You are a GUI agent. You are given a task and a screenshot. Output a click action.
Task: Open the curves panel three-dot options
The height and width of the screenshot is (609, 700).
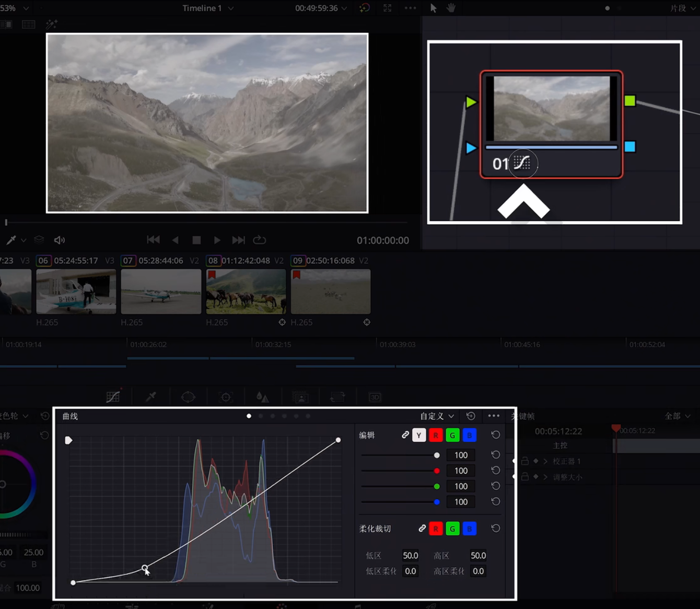tap(494, 416)
